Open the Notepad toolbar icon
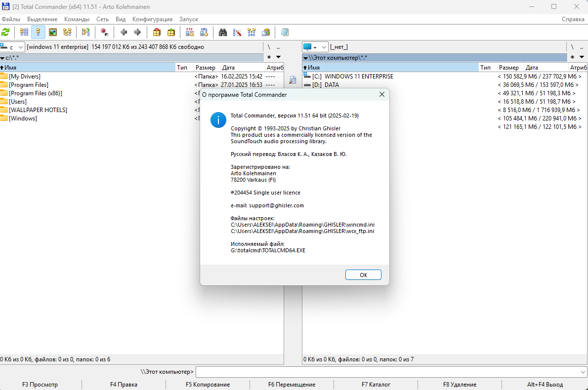This screenshot has height=390, width=588. 285,33
